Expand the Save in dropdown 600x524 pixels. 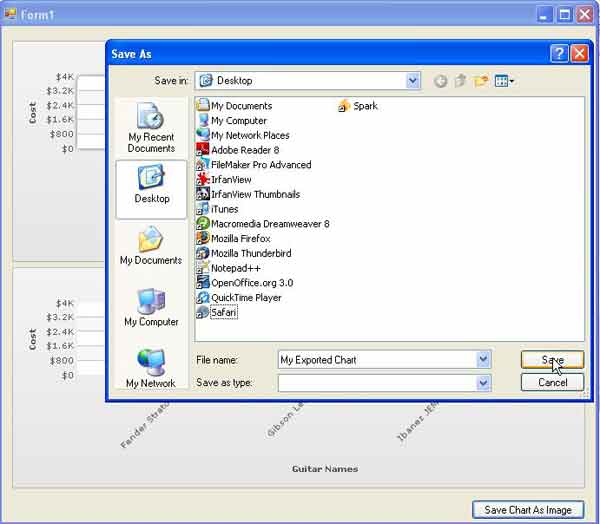click(413, 81)
